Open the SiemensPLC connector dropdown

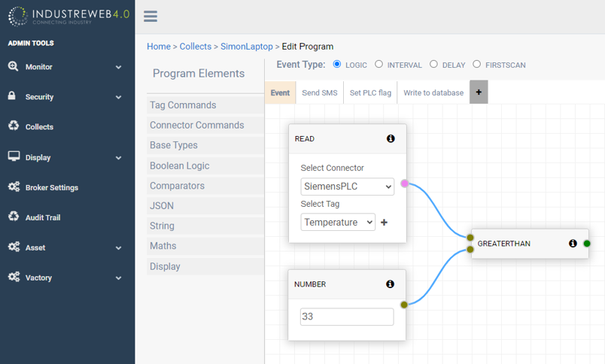pos(347,187)
